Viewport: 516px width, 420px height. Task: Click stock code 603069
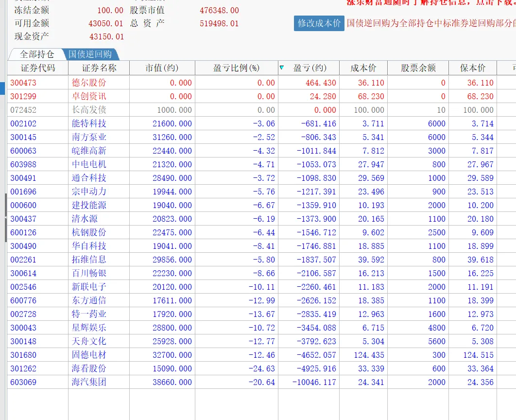[x=23, y=383]
